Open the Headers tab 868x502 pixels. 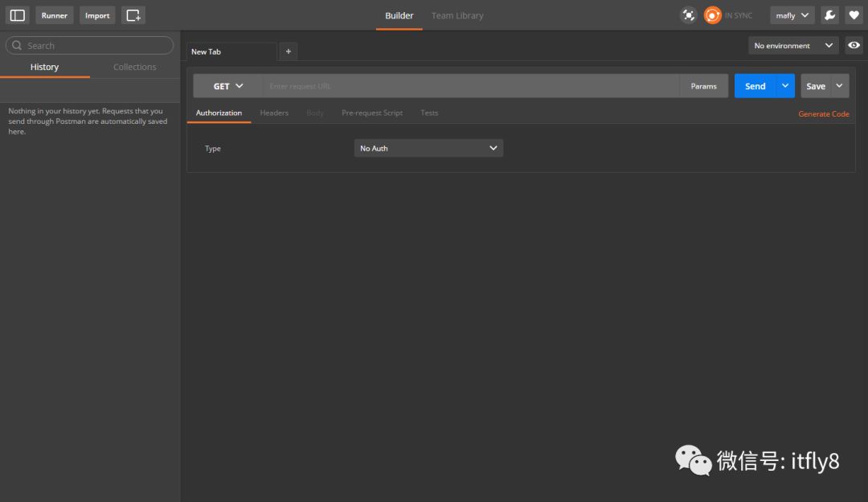click(x=274, y=113)
